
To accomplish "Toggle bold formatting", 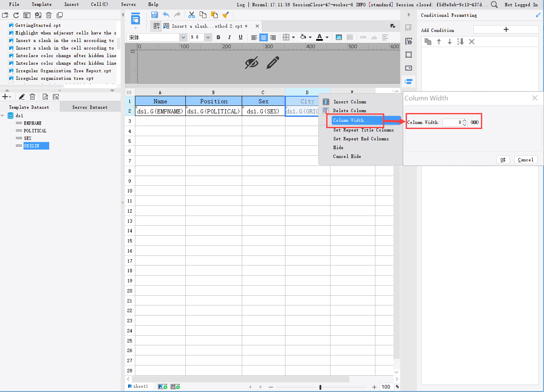I will (218, 37).
